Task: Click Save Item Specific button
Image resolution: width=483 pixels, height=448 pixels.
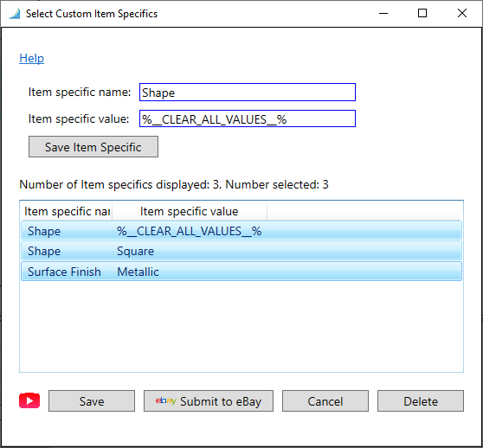Action: 93,147
